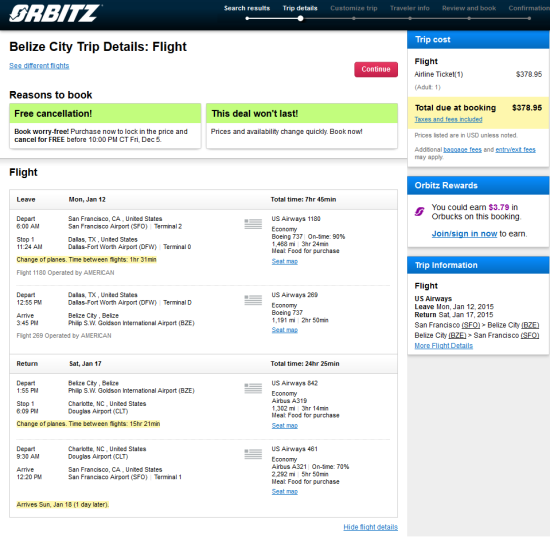Select the Traveler info step

[x=410, y=8]
